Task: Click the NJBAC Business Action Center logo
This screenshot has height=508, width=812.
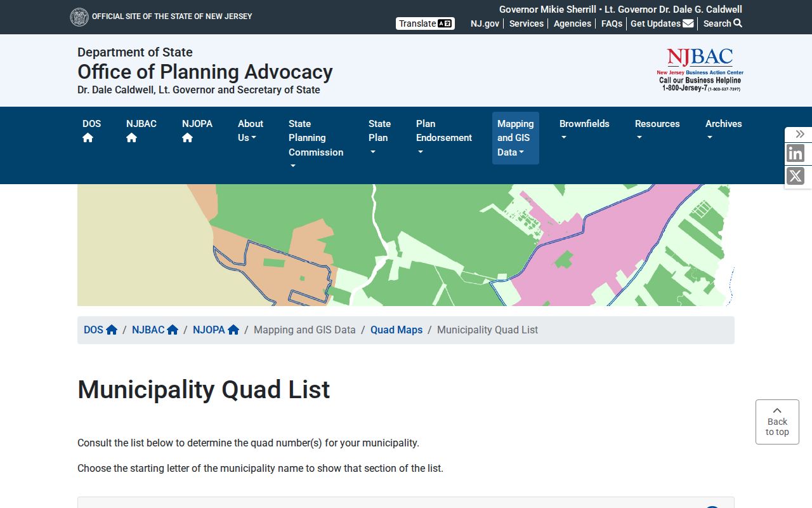Action: tap(700, 70)
